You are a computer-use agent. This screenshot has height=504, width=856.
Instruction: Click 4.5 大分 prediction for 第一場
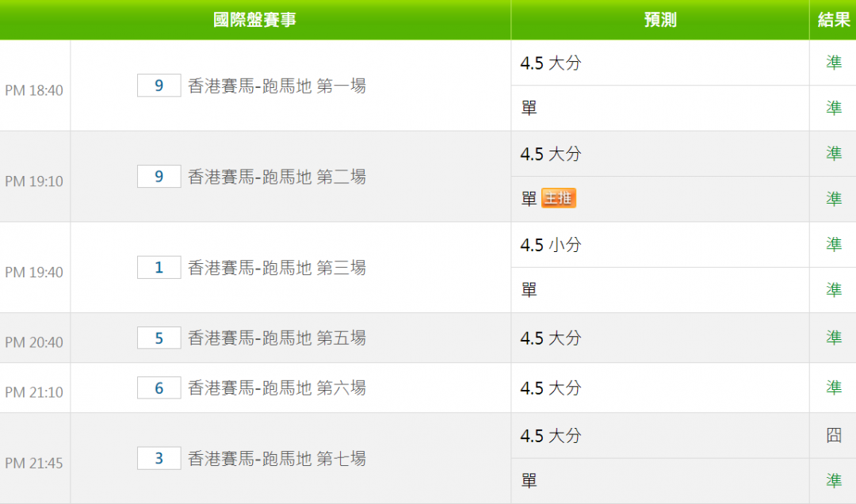click(551, 63)
